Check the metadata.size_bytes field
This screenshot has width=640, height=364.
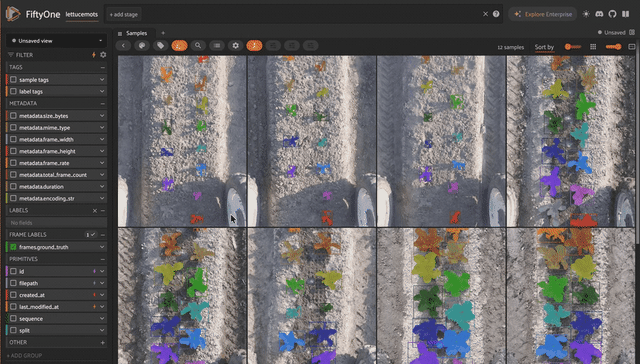(x=13, y=116)
